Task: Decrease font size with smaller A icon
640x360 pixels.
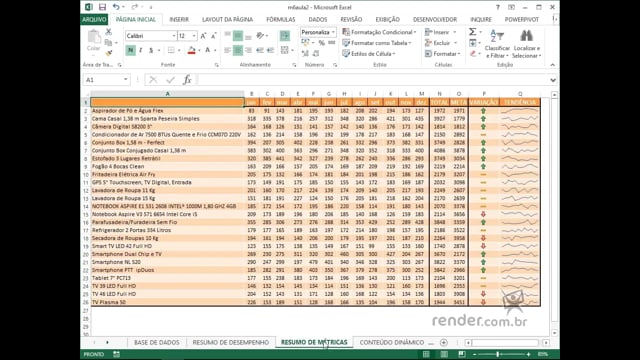Action: coord(213,36)
